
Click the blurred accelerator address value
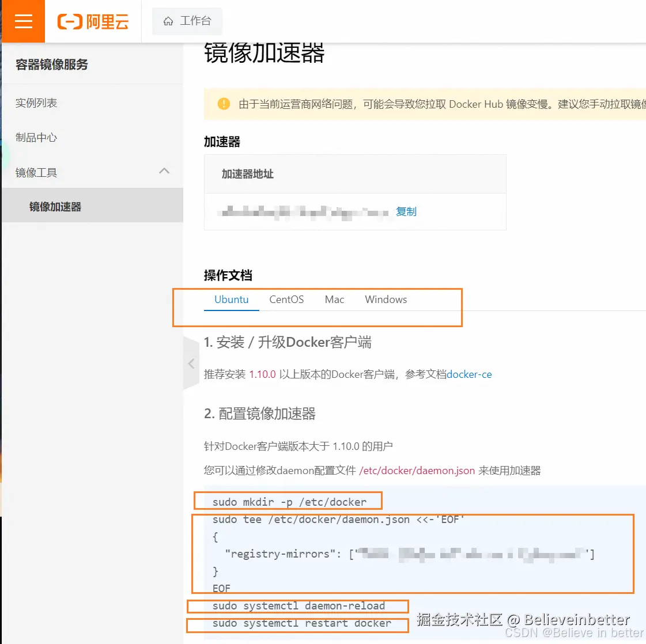(304, 213)
